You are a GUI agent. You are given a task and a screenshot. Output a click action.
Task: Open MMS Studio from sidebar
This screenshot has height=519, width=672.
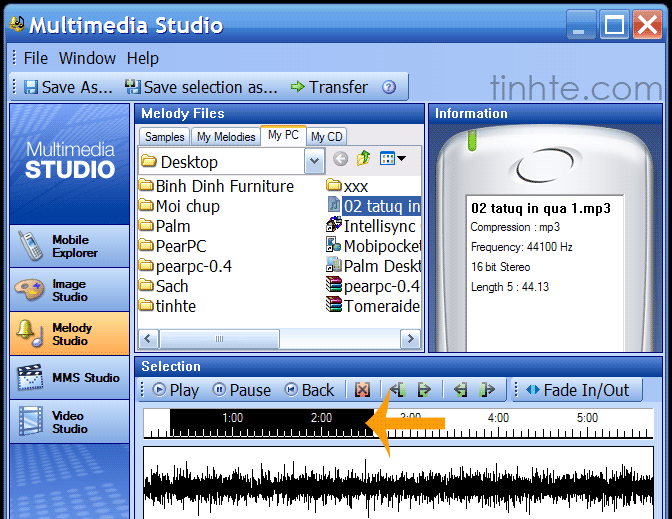(x=69, y=378)
